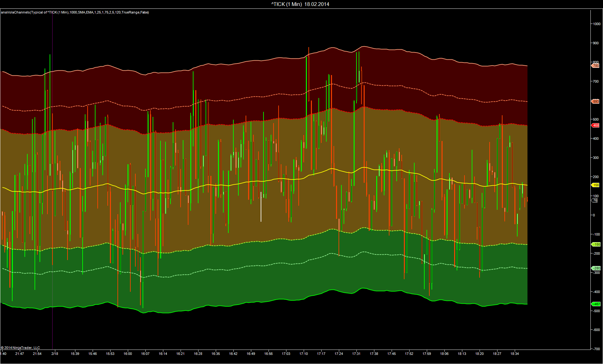The height and width of the screenshot is (364, 603).
Task: Click the -700 level on price axis
Action: point(596,349)
